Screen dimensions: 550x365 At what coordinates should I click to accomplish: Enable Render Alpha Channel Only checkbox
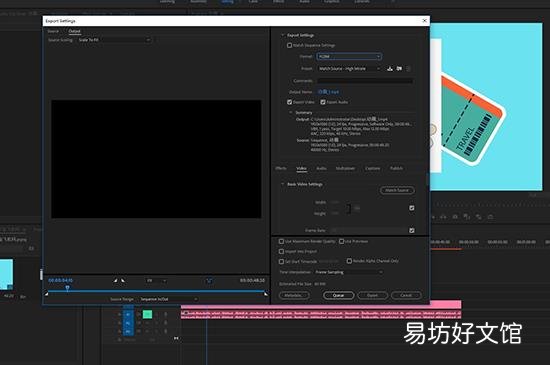click(349, 261)
